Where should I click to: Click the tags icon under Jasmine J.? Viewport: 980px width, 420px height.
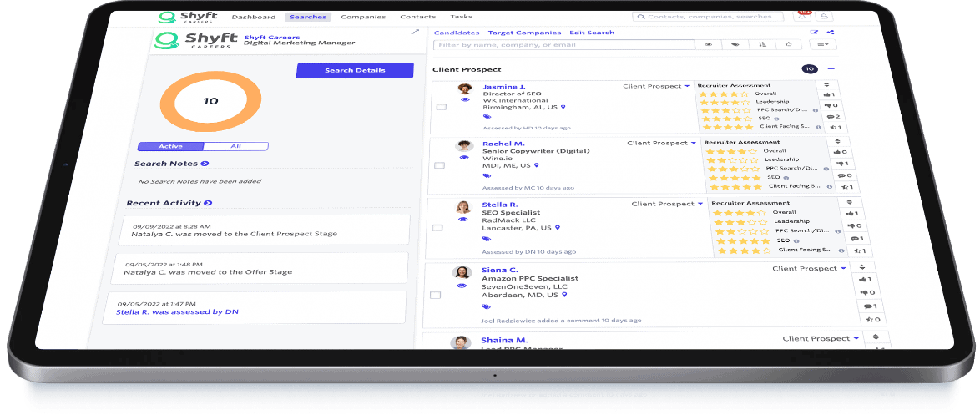coord(487,117)
